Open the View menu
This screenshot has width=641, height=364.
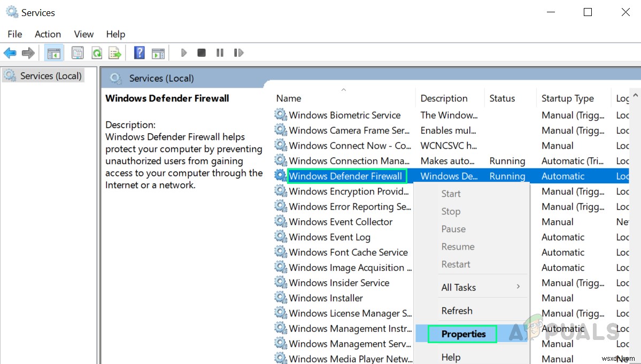coord(83,34)
